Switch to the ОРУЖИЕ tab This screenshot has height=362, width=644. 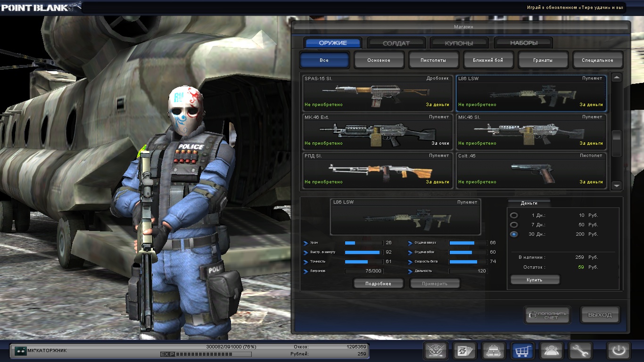333,43
